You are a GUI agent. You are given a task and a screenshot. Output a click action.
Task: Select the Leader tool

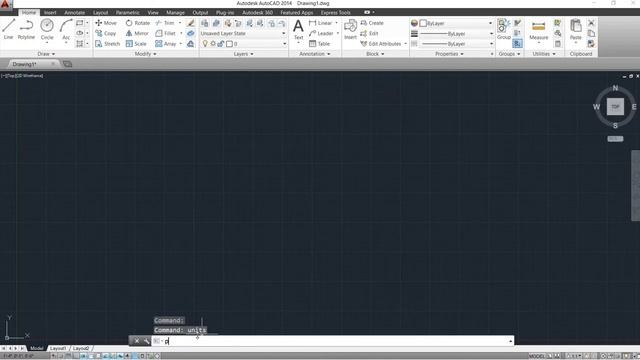tap(321, 33)
